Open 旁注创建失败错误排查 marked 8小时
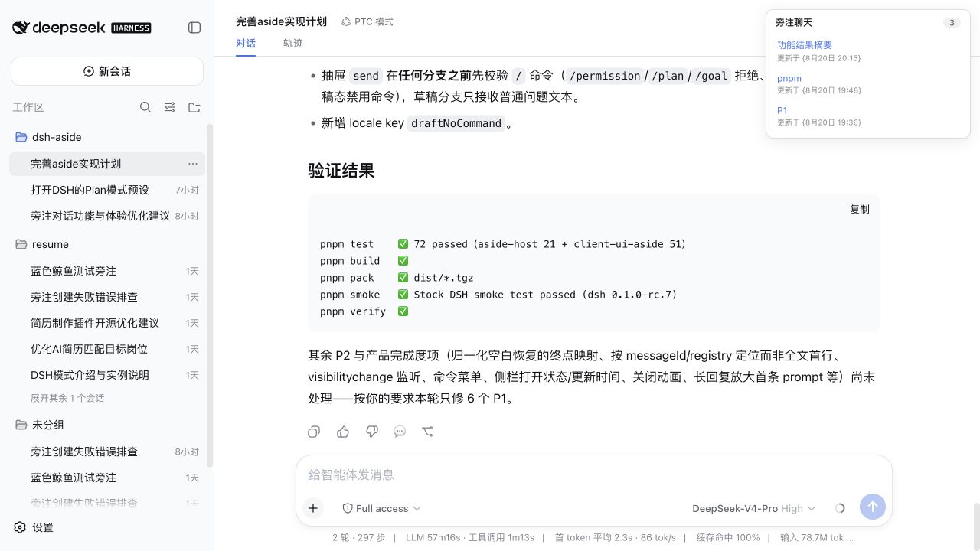This screenshot has width=980, height=551. [x=107, y=452]
